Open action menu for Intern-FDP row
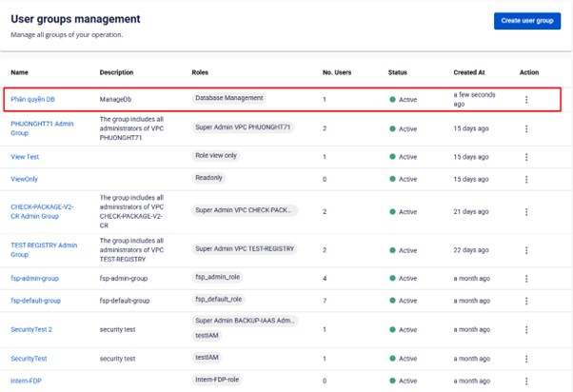Viewport: 573px width, 392px height. [x=526, y=381]
